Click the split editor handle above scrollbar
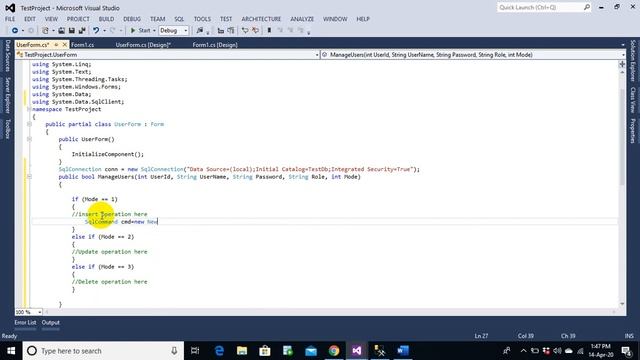This screenshot has width=640, height=360. pos(622,64)
